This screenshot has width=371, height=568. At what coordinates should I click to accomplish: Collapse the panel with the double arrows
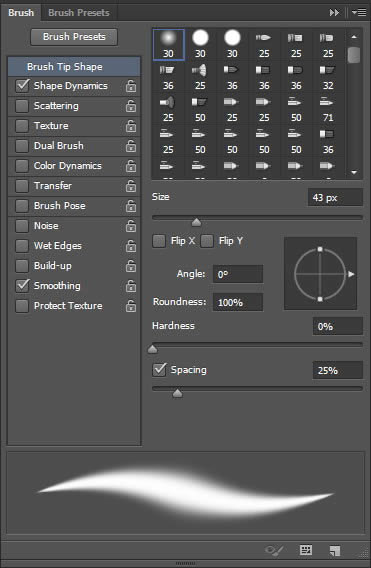click(x=334, y=13)
